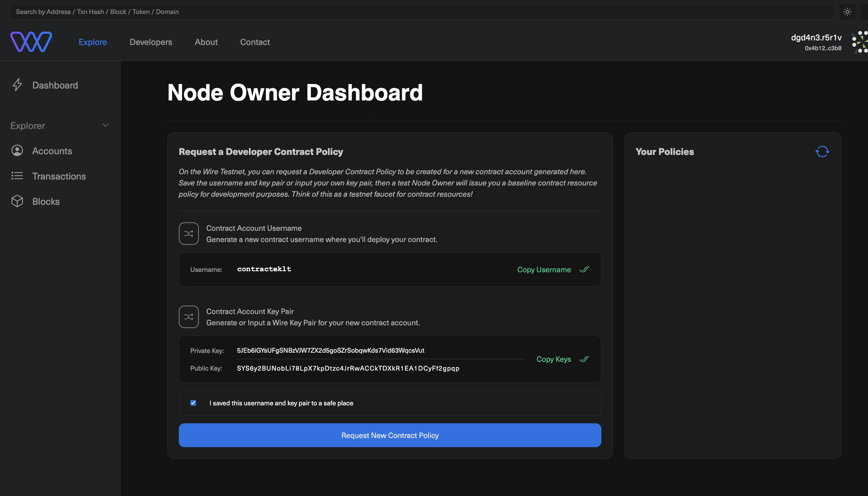Screen dimensions: 868x496
Task: Click the Blocks cube icon
Action: pos(17,201)
